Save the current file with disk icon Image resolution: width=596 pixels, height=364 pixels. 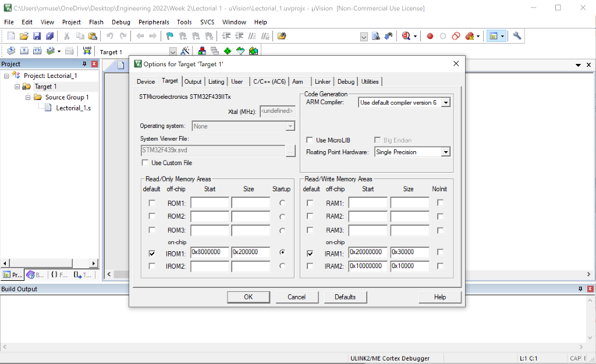pos(37,36)
